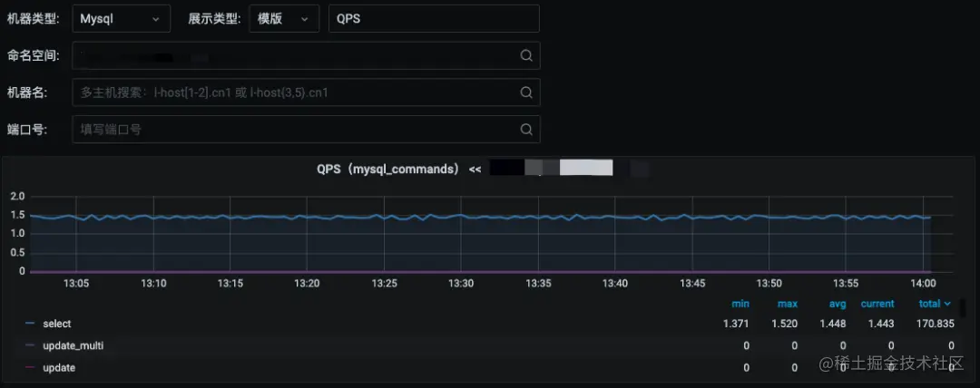Viewport: 980px width, 388px height.
Task: Toggle the select series in legend
Action: click(x=57, y=324)
